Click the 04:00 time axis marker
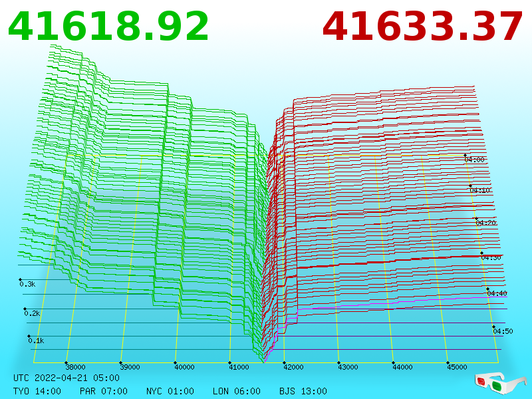 click(x=474, y=160)
